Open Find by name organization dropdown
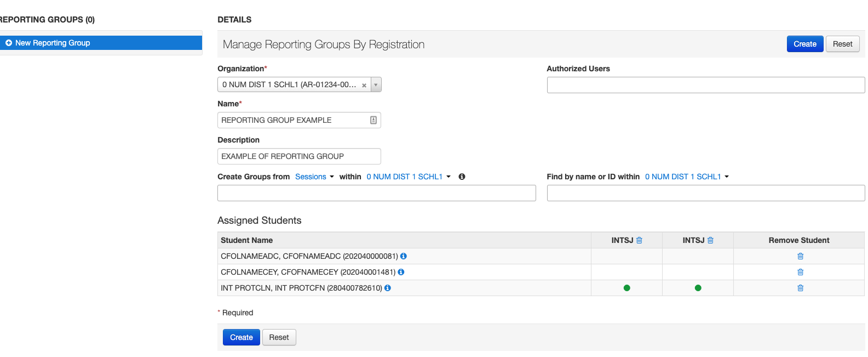This screenshot has width=868, height=357. pyautogui.click(x=687, y=177)
